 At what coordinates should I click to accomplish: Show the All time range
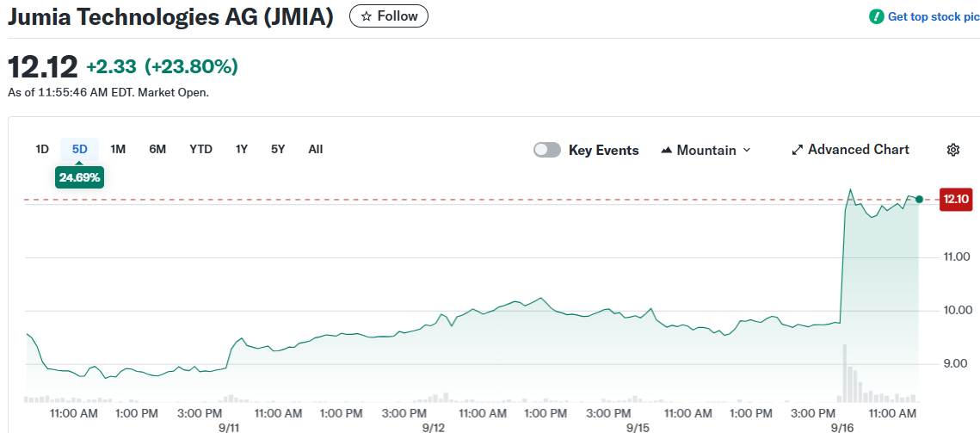tap(316, 150)
